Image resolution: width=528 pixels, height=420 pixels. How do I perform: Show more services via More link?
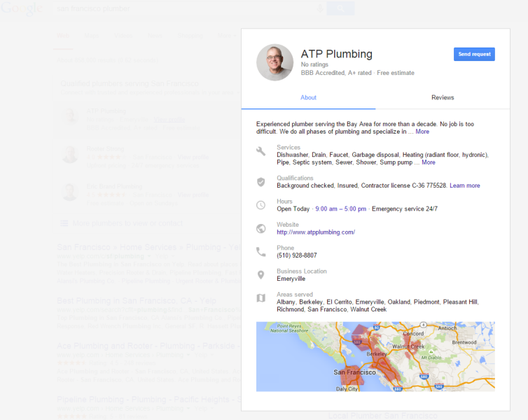[429, 162]
